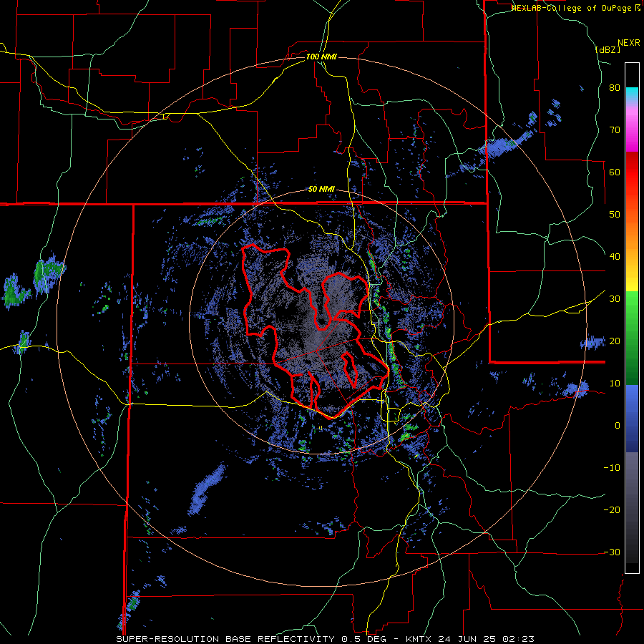Pick the green band of reflectivity scale

pos(632,338)
